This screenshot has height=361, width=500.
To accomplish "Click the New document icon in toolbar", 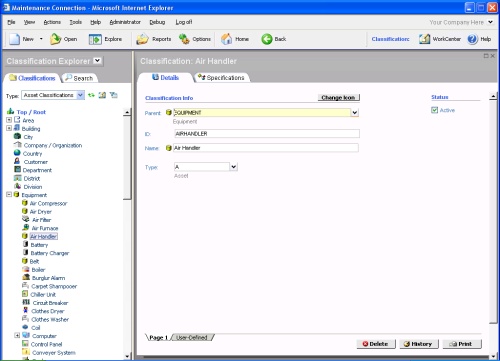I will [x=14, y=39].
